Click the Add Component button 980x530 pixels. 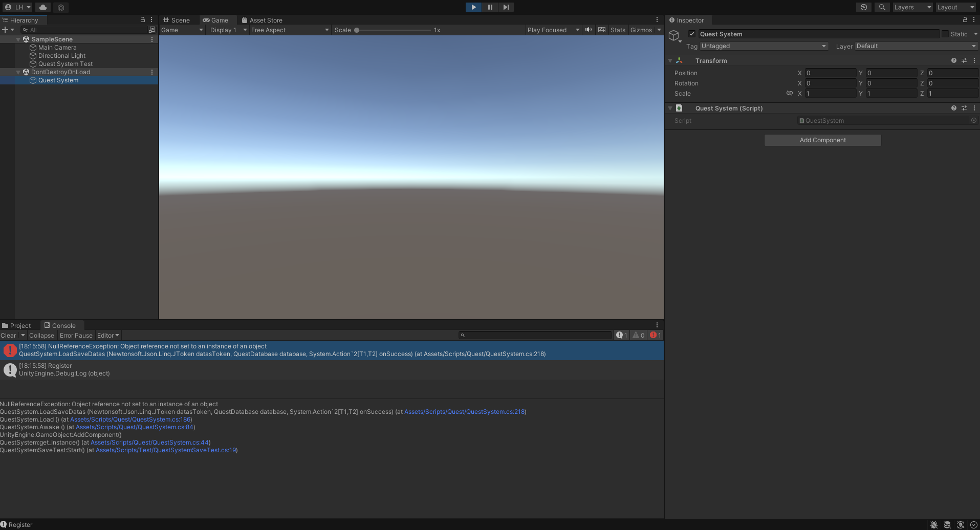pyautogui.click(x=822, y=140)
